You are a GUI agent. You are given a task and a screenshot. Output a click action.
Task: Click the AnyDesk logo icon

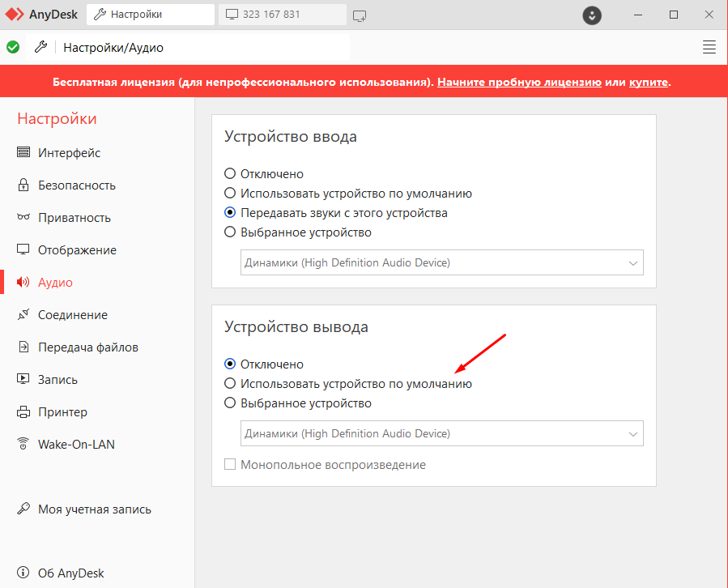[x=15, y=15]
